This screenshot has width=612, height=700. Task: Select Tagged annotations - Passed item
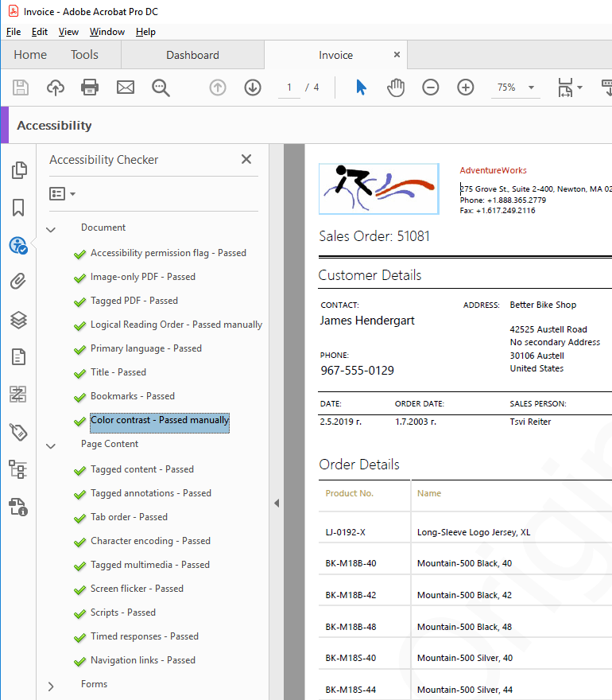[x=151, y=493]
